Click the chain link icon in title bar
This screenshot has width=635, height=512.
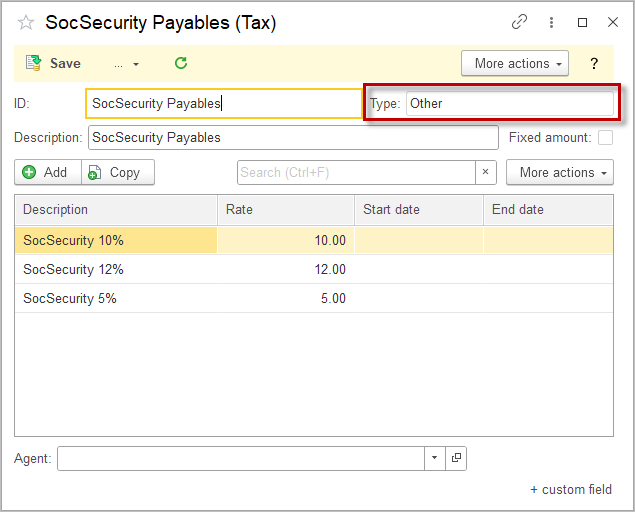[519, 22]
